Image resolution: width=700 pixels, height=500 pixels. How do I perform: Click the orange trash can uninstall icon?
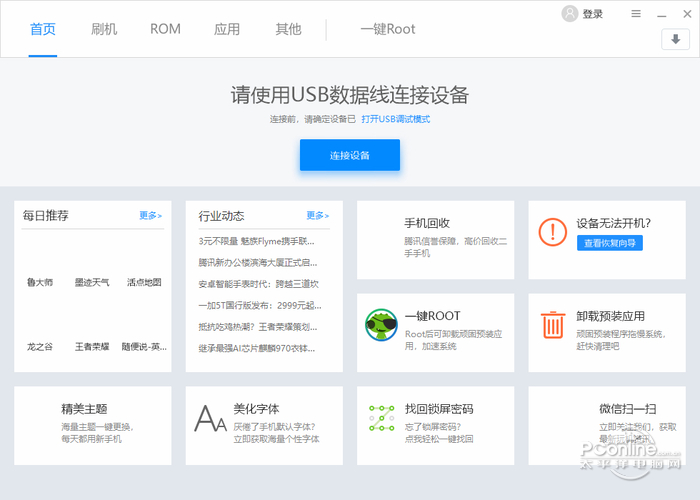tap(552, 325)
